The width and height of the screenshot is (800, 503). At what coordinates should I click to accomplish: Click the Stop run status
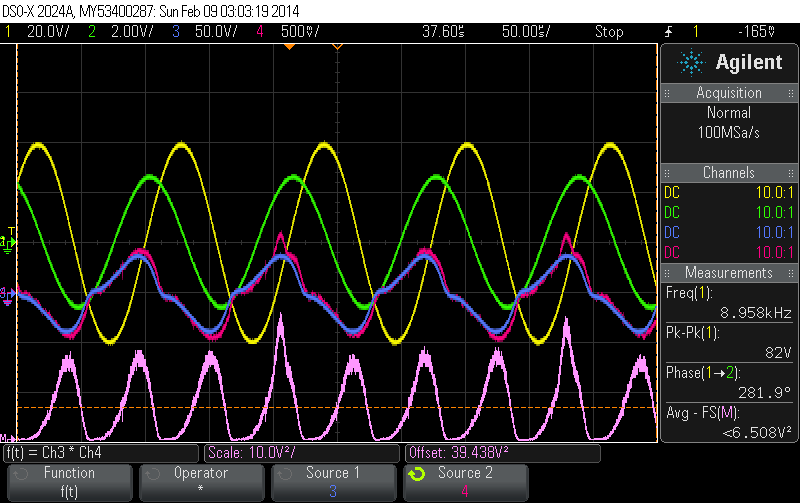click(x=609, y=32)
